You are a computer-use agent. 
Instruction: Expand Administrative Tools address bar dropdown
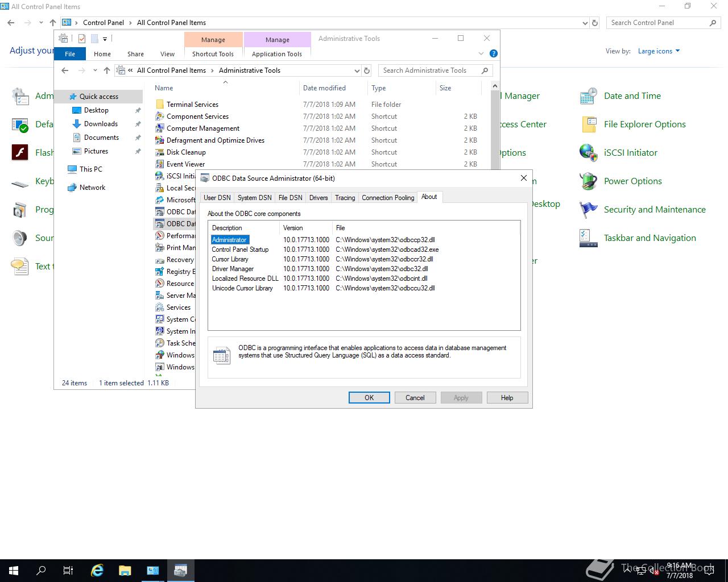[x=357, y=70]
